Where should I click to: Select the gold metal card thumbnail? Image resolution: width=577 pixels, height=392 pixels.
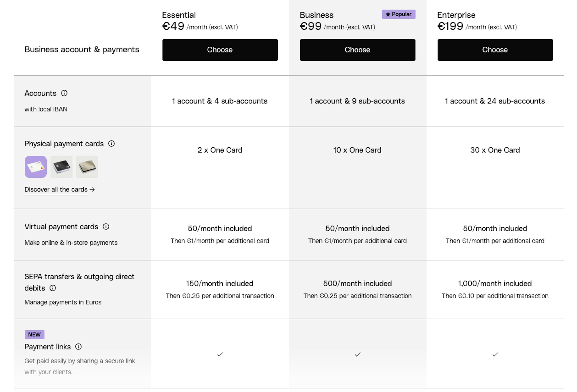click(x=87, y=167)
